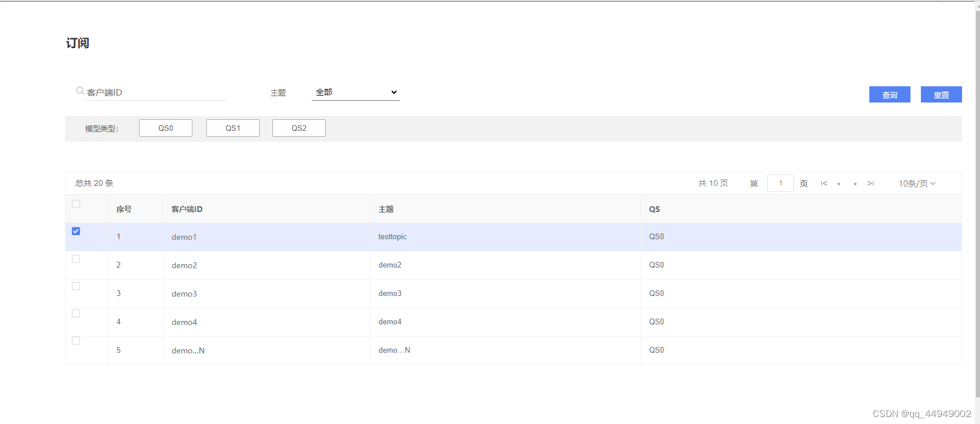Click the search magnifier icon
Viewport: 980px width, 424px height.
[80, 90]
